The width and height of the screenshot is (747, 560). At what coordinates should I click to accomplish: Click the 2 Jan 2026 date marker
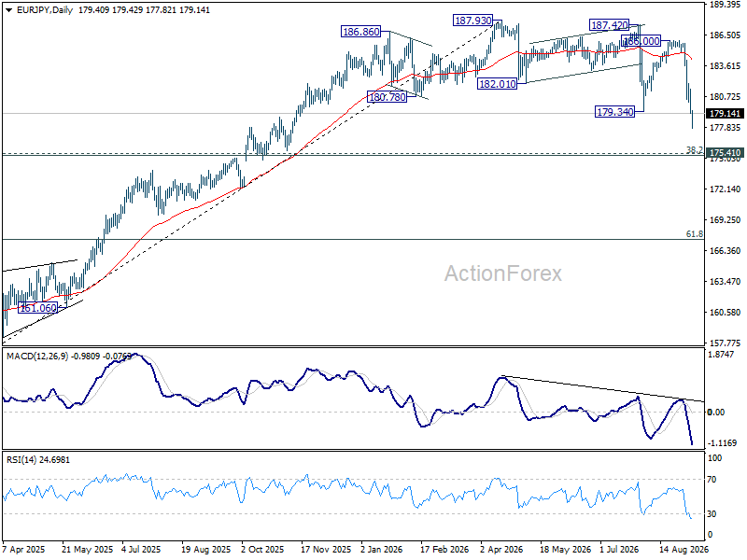381,549
